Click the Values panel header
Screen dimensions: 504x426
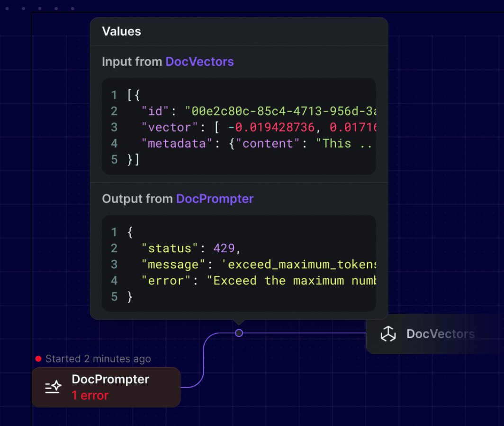pos(239,32)
